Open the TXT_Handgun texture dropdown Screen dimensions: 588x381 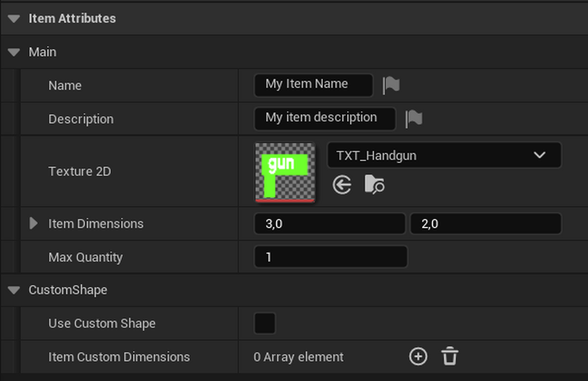444,155
